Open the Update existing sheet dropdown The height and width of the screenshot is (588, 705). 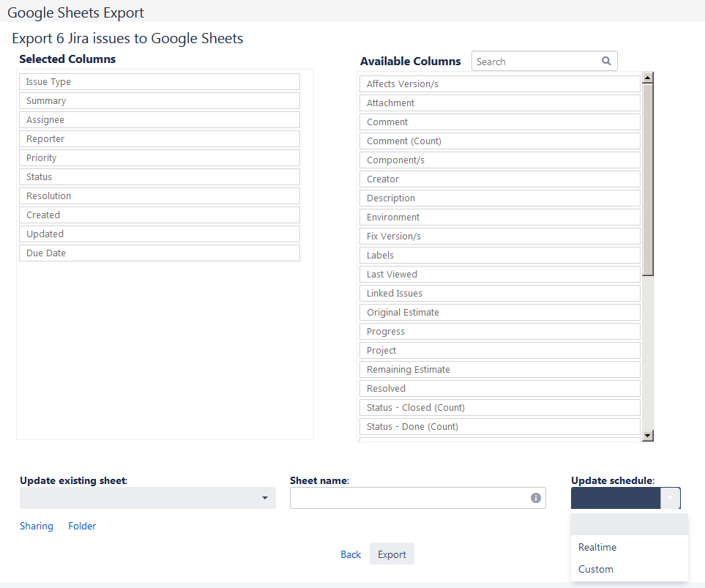(x=148, y=498)
